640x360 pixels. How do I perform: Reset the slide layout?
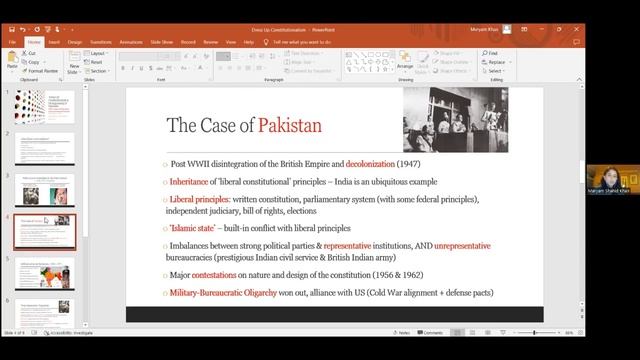coord(93,62)
